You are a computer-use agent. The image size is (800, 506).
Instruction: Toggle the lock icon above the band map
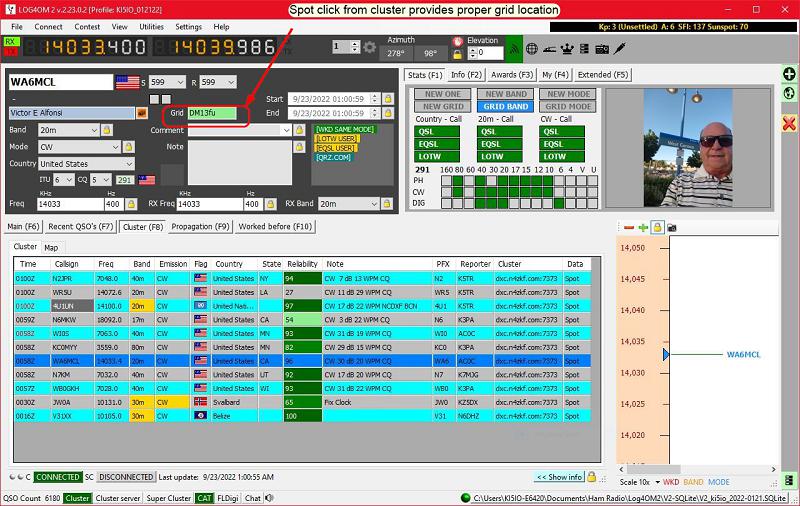[657, 227]
